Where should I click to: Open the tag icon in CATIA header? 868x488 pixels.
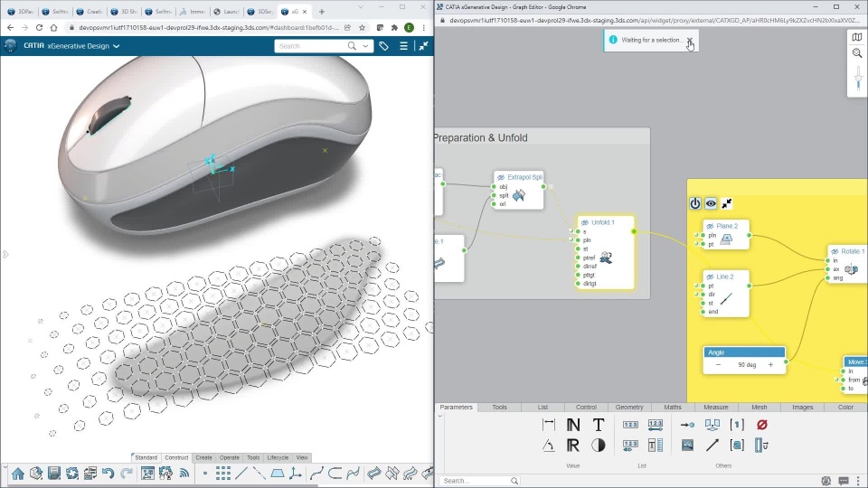(x=383, y=46)
